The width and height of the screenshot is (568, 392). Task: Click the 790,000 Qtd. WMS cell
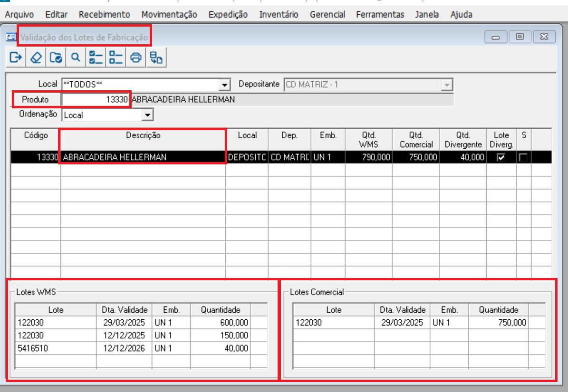pyautogui.click(x=369, y=157)
